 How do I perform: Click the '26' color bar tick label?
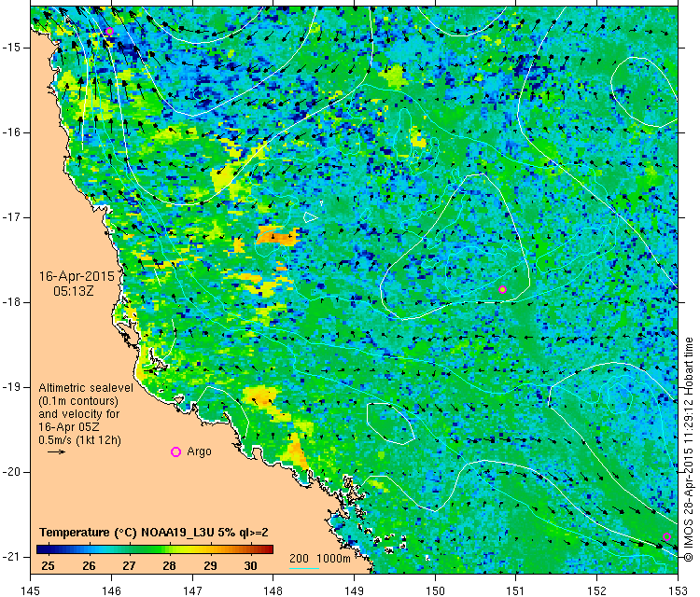[x=89, y=566]
